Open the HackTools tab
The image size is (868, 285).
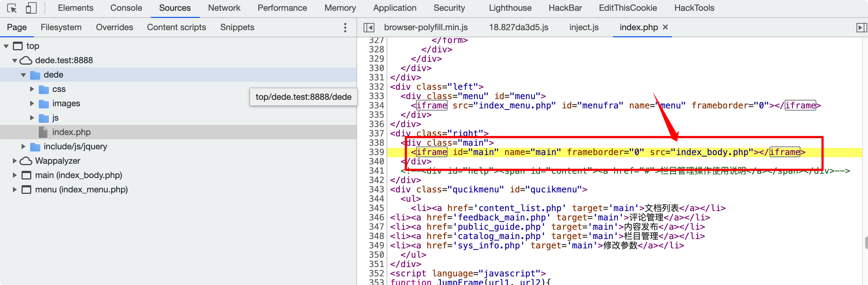[x=694, y=8]
